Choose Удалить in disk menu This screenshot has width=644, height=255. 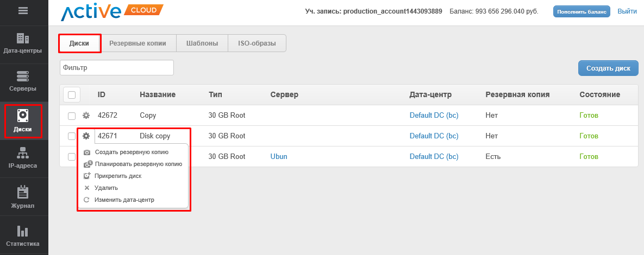[105, 188]
